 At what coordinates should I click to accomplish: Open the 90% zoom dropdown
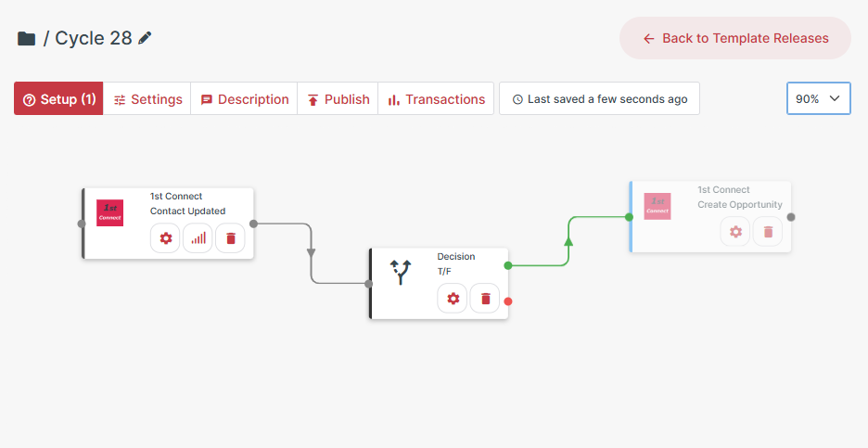coord(818,98)
